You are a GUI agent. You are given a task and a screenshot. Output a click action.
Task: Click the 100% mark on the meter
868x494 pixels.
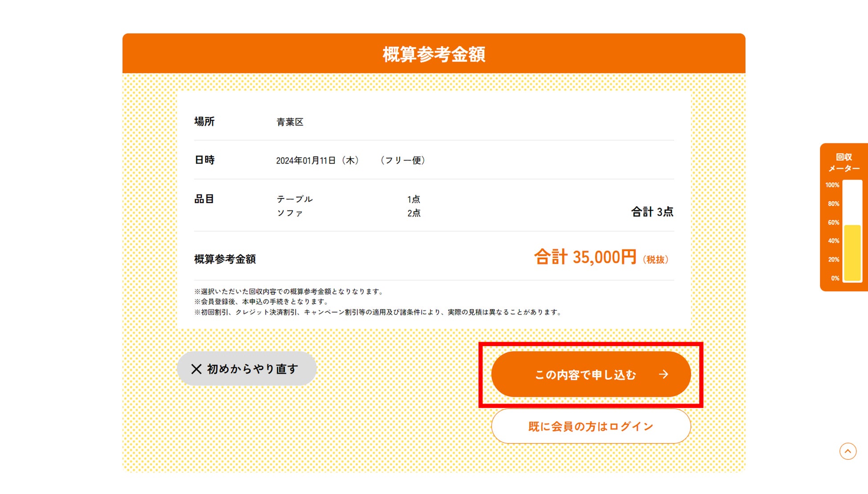(832, 185)
